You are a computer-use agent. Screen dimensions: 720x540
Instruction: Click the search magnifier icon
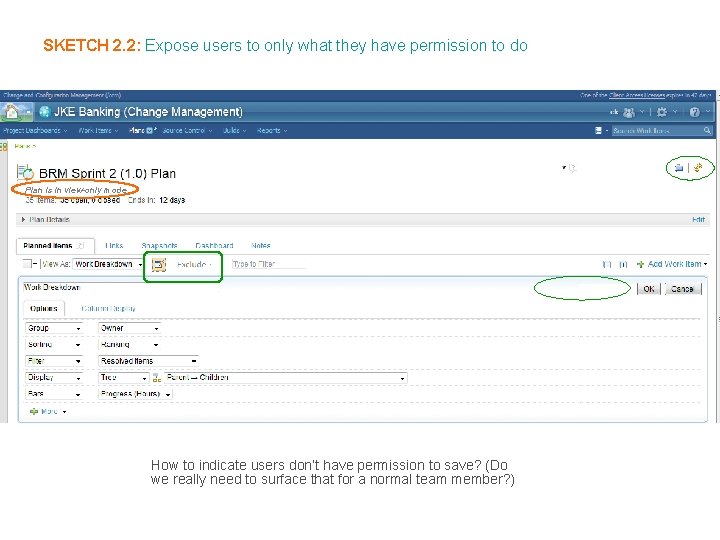(707, 131)
